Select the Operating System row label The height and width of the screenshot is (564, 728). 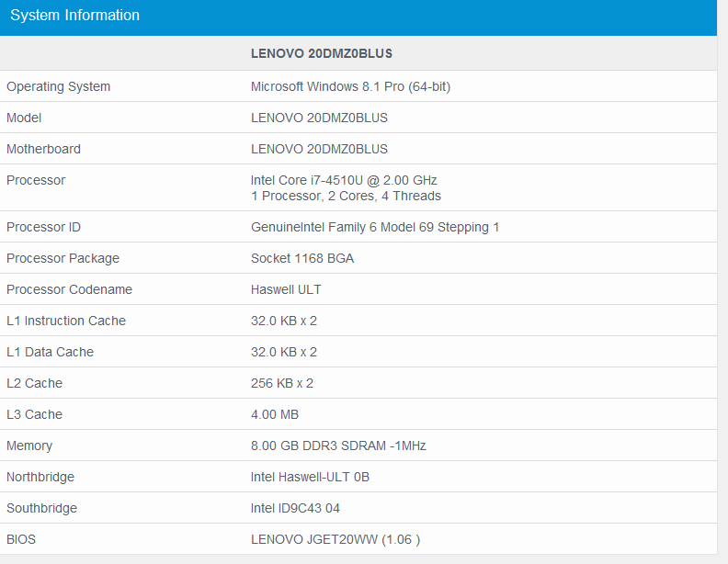(x=58, y=86)
